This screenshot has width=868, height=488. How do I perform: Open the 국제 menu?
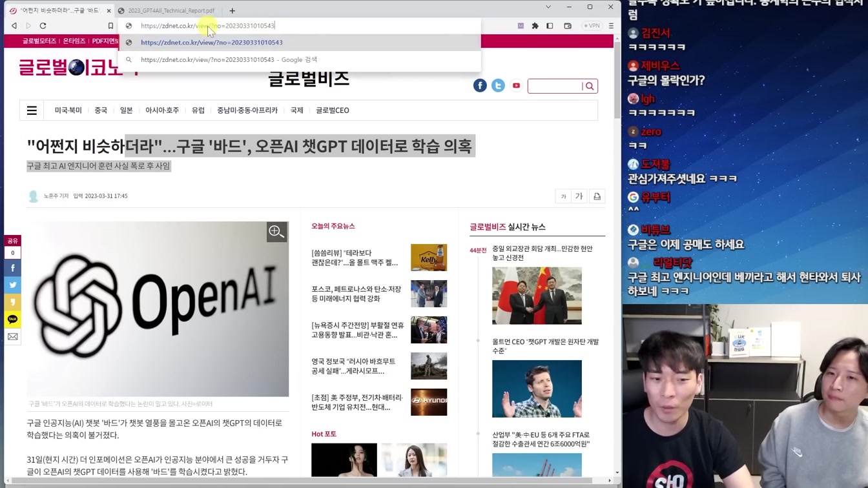click(297, 110)
